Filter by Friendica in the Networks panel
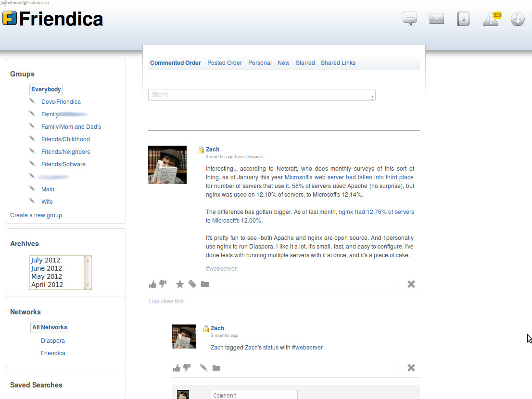 tap(53, 353)
